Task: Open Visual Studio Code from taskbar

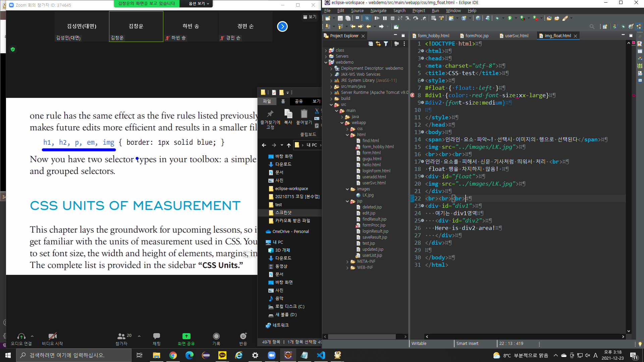Action: click(321, 355)
